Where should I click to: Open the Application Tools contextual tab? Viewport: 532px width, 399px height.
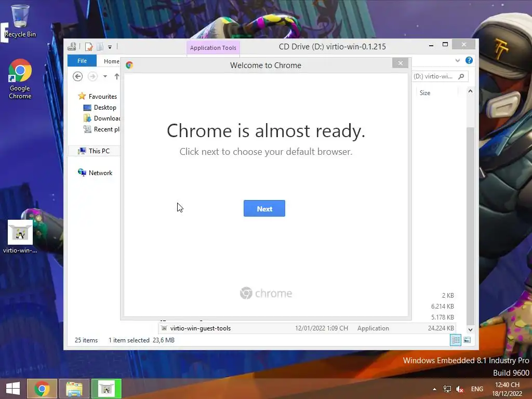click(x=213, y=48)
